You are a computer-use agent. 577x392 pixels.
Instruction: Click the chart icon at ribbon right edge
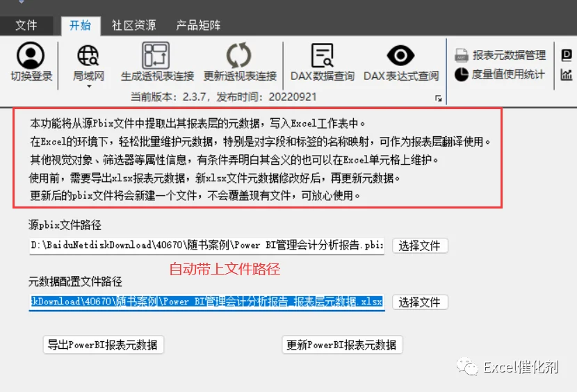tap(567, 75)
